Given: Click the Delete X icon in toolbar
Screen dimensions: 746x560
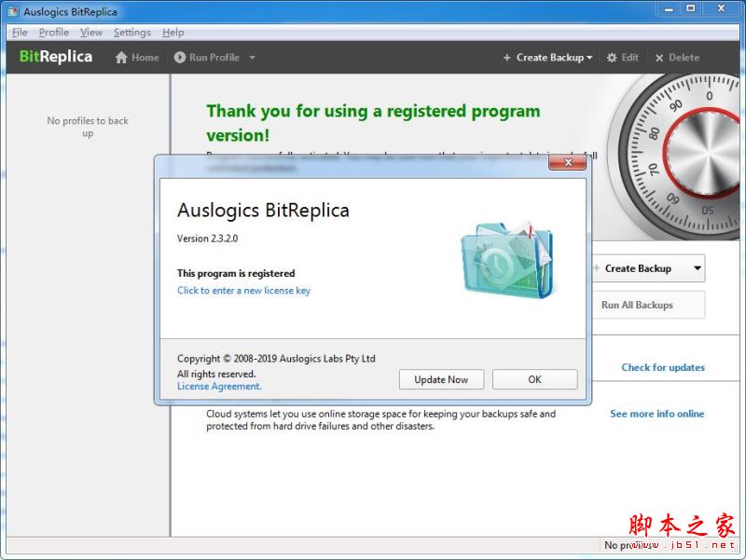Looking at the screenshot, I should pos(659,58).
